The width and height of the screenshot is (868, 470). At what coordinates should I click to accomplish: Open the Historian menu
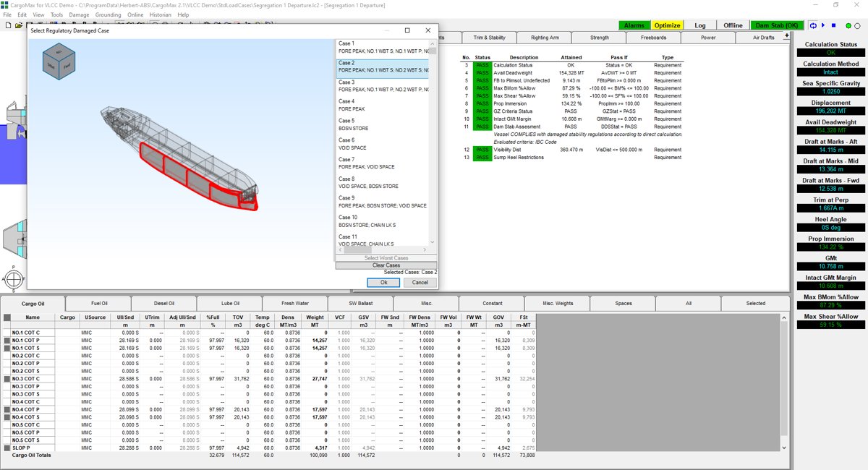(x=161, y=14)
